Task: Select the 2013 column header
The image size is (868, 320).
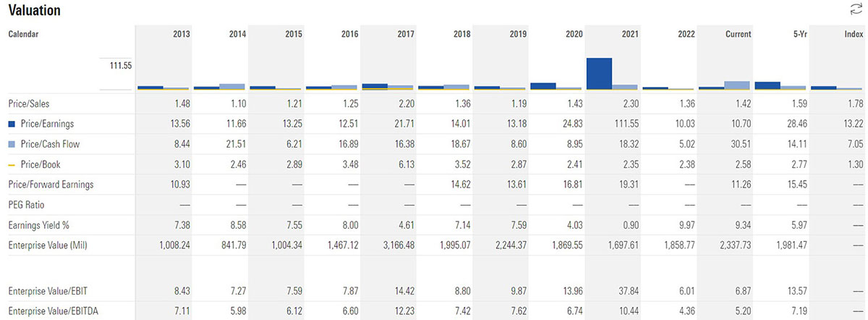Action: click(x=182, y=34)
